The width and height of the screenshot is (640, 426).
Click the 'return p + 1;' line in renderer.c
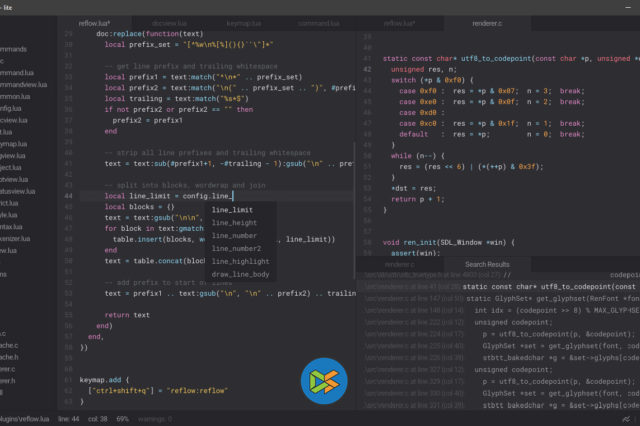(418, 199)
